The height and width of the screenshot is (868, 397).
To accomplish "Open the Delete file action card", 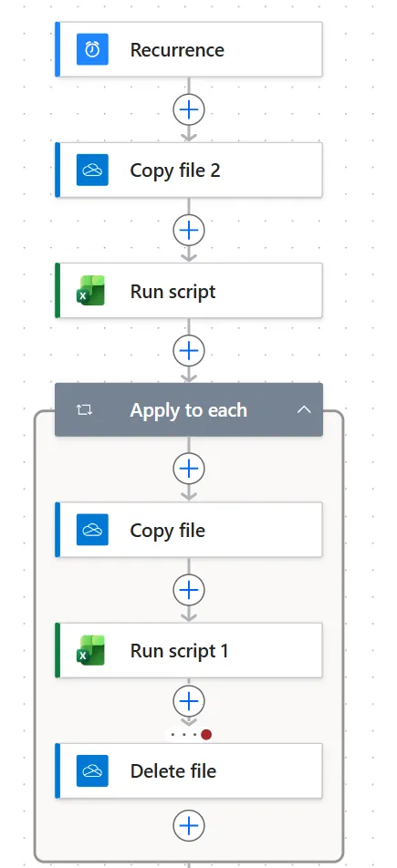I will pyautogui.click(x=189, y=770).
